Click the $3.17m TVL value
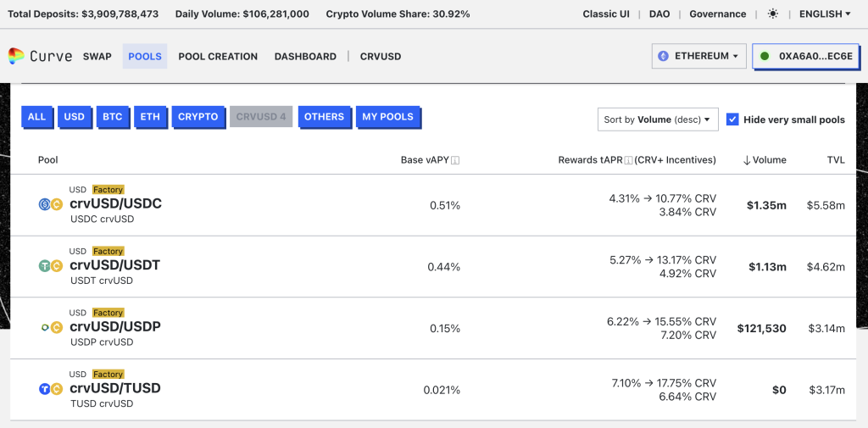The image size is (868, 428). (x=827, y=390)
